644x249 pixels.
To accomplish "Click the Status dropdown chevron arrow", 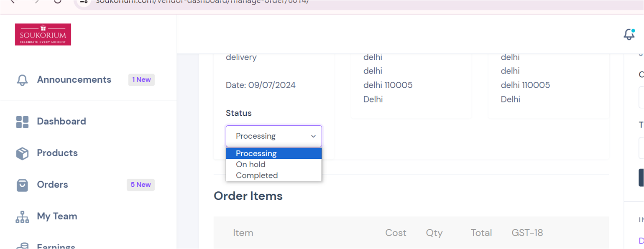I will (x=313, y=137).
